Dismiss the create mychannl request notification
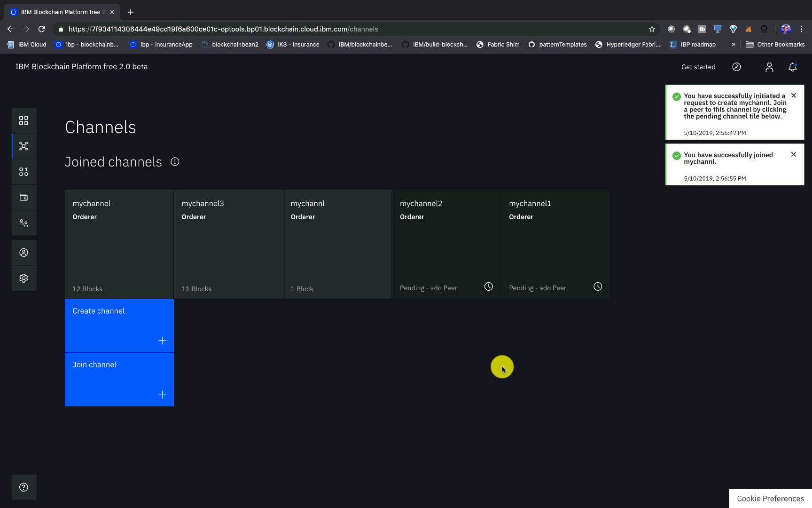This screenshot has height=508, width=812. [x=794, y=95]
